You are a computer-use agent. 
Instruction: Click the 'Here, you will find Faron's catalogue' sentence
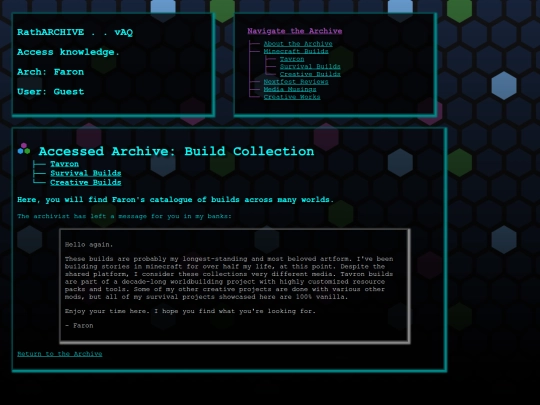[x=175, y=200]
